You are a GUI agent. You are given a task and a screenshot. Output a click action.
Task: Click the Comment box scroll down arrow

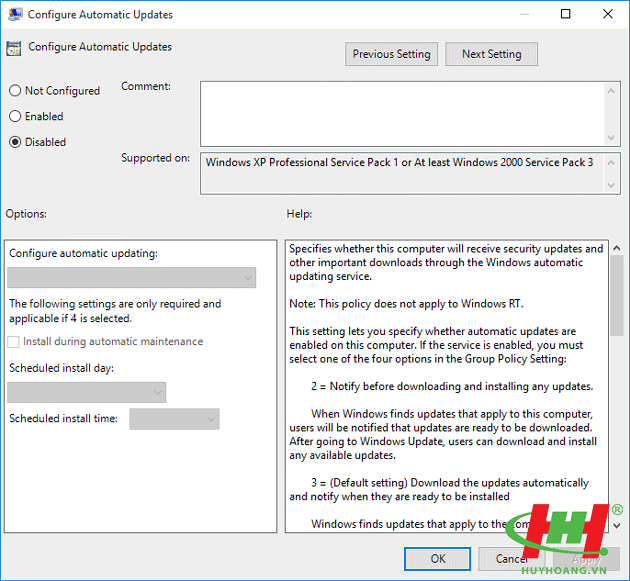[611, 138]
